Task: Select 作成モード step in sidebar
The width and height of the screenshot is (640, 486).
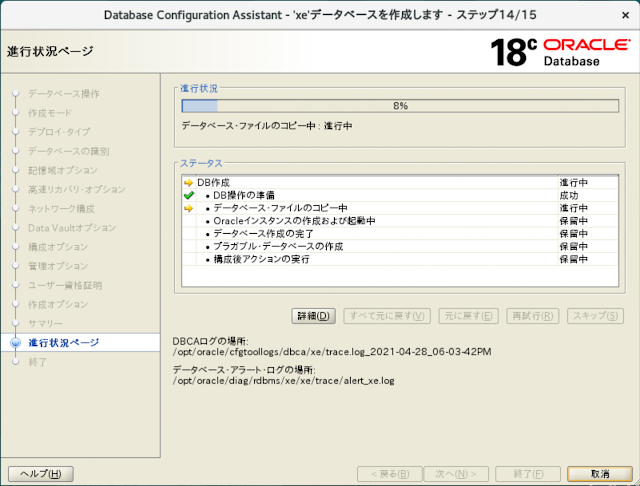Action: 50,113
